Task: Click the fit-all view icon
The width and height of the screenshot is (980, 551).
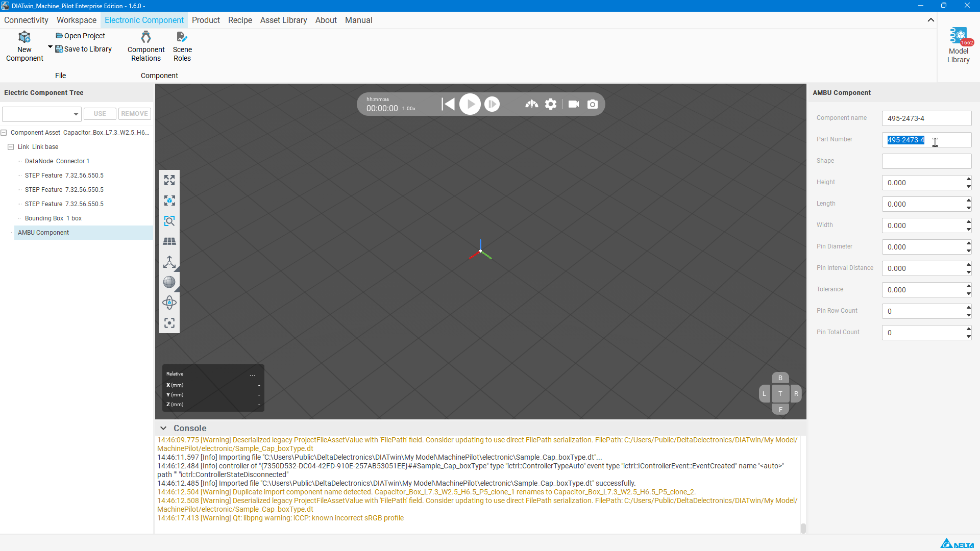Action: pyautogui.click(x=169, y=180)
